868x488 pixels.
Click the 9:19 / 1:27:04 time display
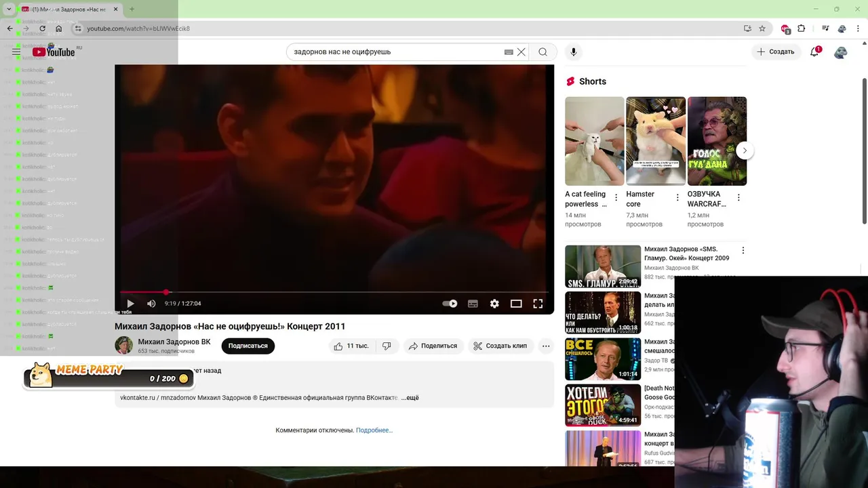(x=182, y=304)
